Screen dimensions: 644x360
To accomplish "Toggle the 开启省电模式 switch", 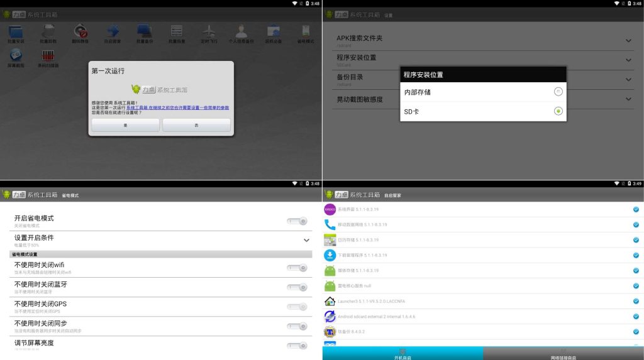I will [297, 221].
